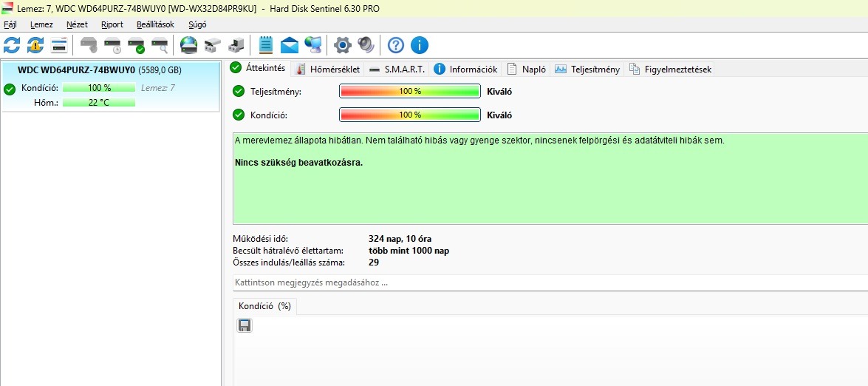
Task: Click 'Nincs szükség beavatkozásra.' text
Action: (299, 163)
